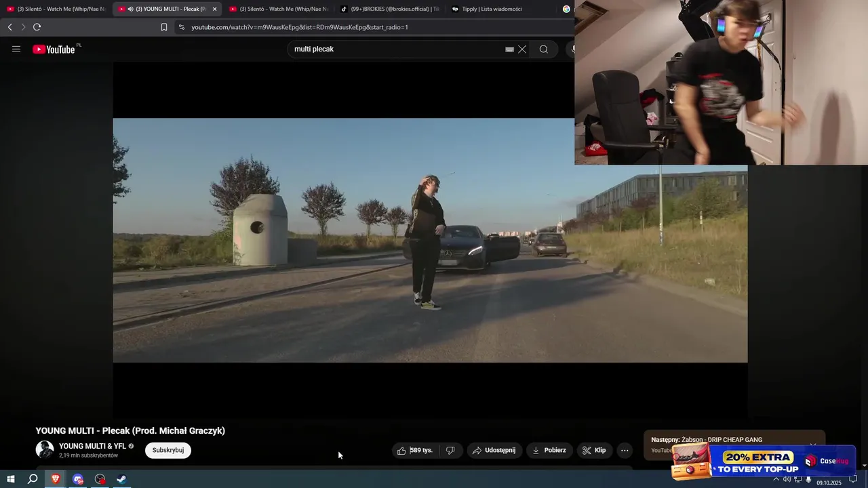The height and width of the screenshot is (488, 868).
Task: Open YOUNG MULTI & YFL channel link
Action: click(x=92, y=446)
